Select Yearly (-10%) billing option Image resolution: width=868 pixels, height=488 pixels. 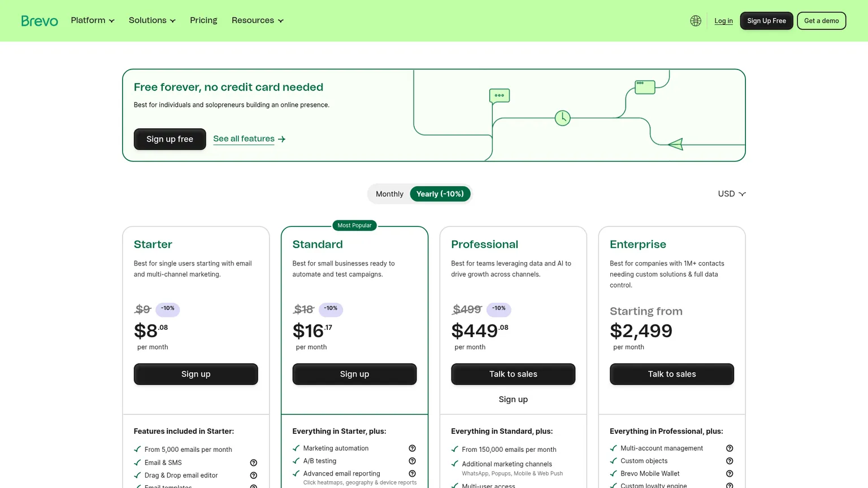pyautogui.click(x=440, y=194)
